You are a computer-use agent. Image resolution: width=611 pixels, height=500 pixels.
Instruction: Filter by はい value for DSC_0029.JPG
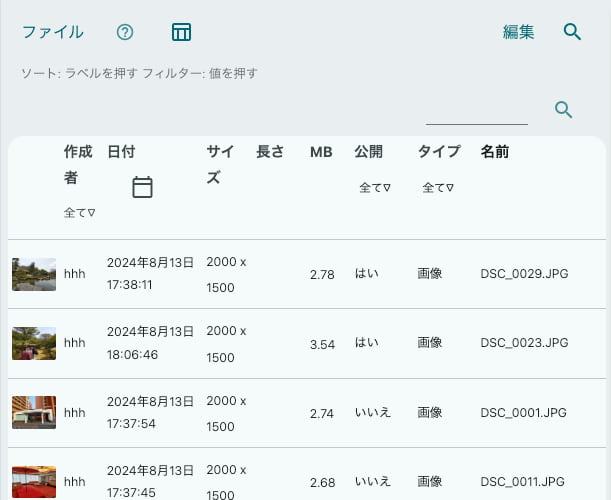click(366, 274)
